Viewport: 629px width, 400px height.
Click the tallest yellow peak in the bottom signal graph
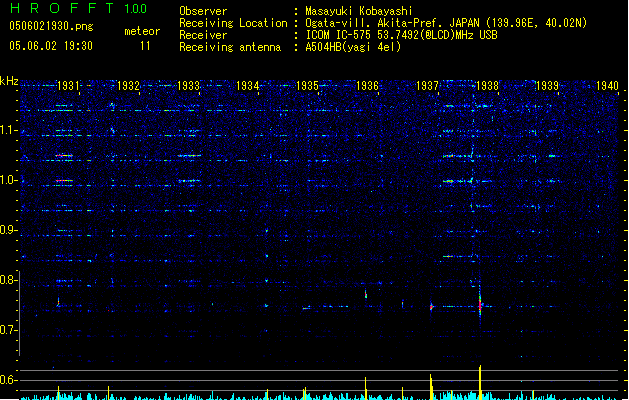click(480, 382)
